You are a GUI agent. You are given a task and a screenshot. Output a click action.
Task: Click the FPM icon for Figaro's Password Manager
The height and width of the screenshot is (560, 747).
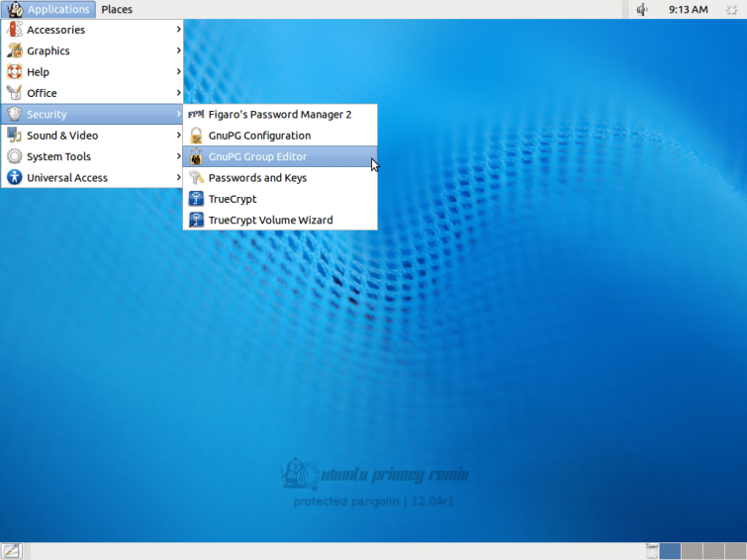(x=196, y=115)
